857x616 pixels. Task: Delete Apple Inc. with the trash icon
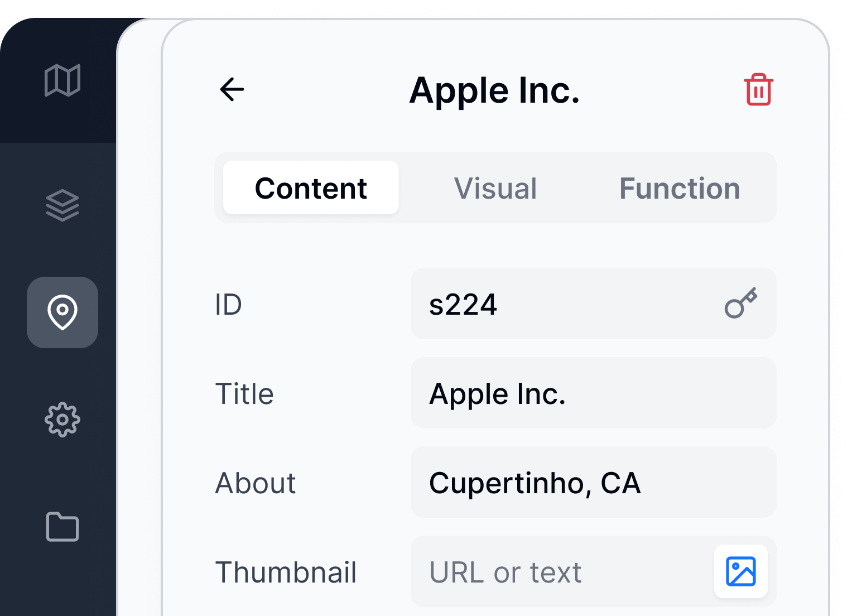(x=758, y=89)
